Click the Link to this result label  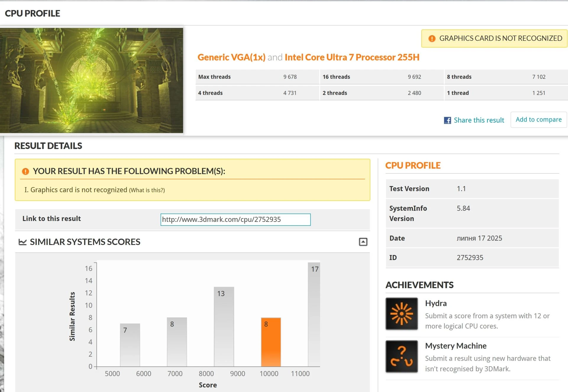click(51, 219)
